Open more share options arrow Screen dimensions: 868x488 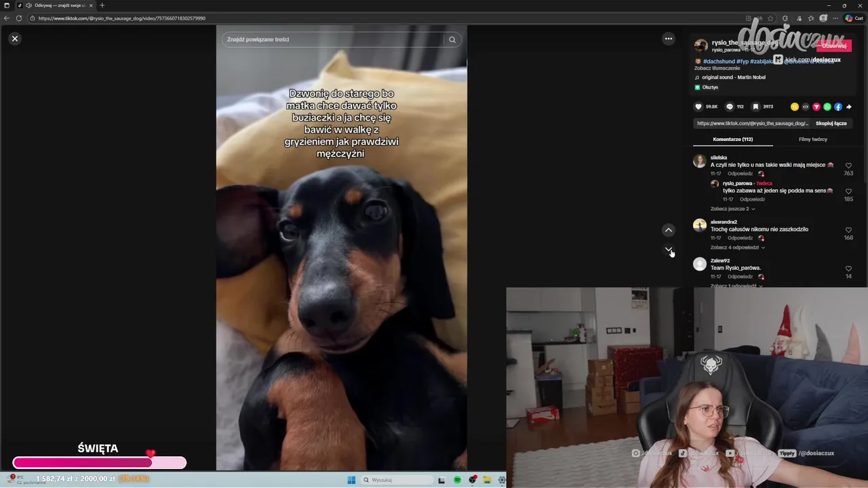(x=849, y=106)
